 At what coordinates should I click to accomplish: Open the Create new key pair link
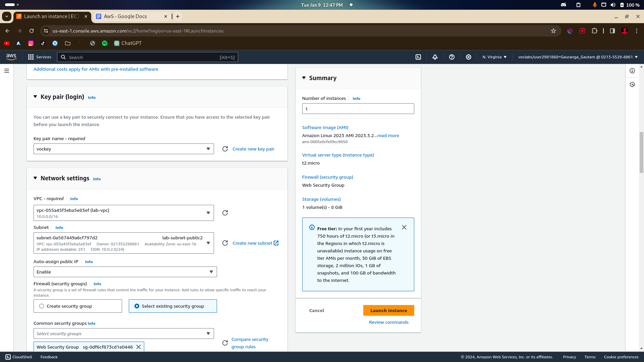click(253, 149)
